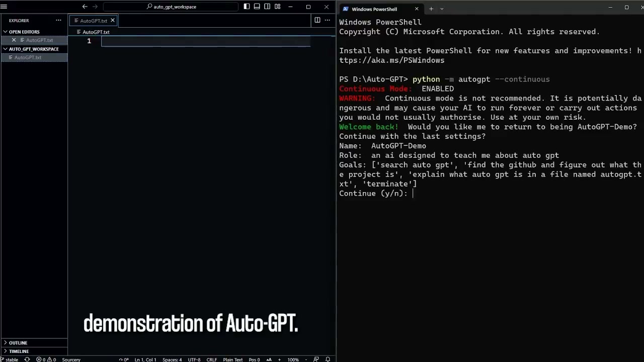644x362 pixels.
Task: Open the terminal profiles dropdown arrow
Action: pyautogui.click(x=442, y=9)
